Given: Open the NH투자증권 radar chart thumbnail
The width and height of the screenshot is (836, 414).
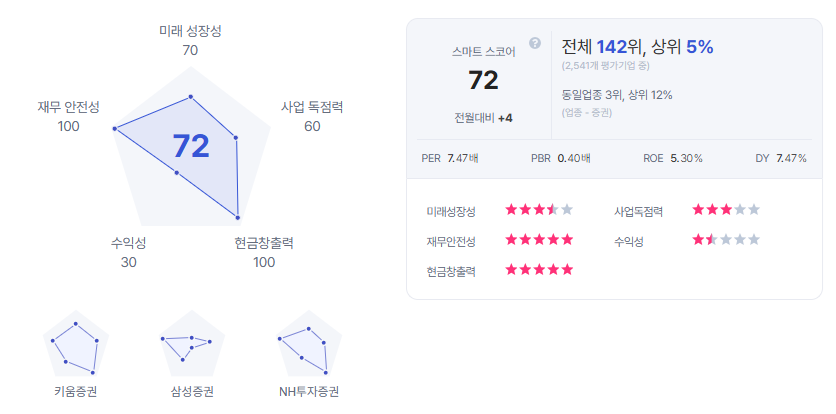Looking at the screenshot, I should click(x=309, y=343).
